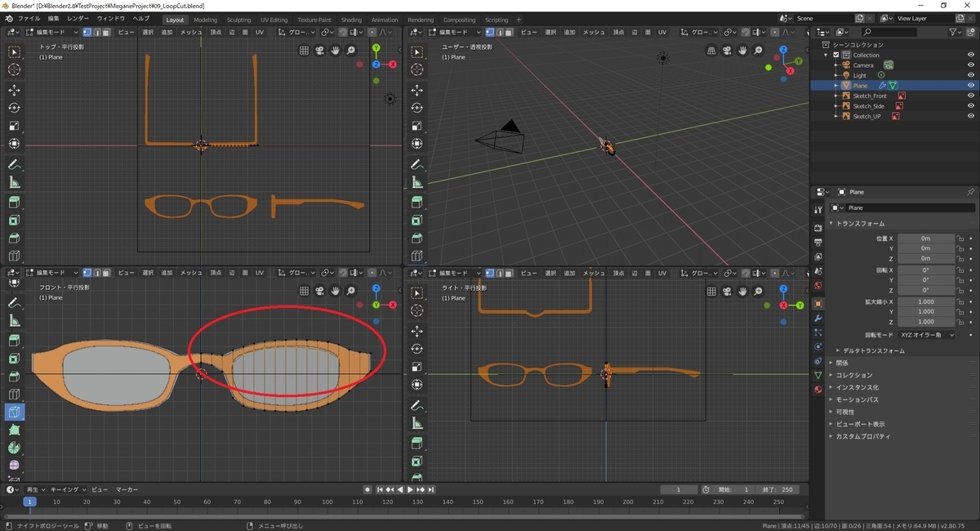Select the Knife tool in front viewport toolbar
The height and width of the screenshot is (531, 980).
[x=15, y=412]
